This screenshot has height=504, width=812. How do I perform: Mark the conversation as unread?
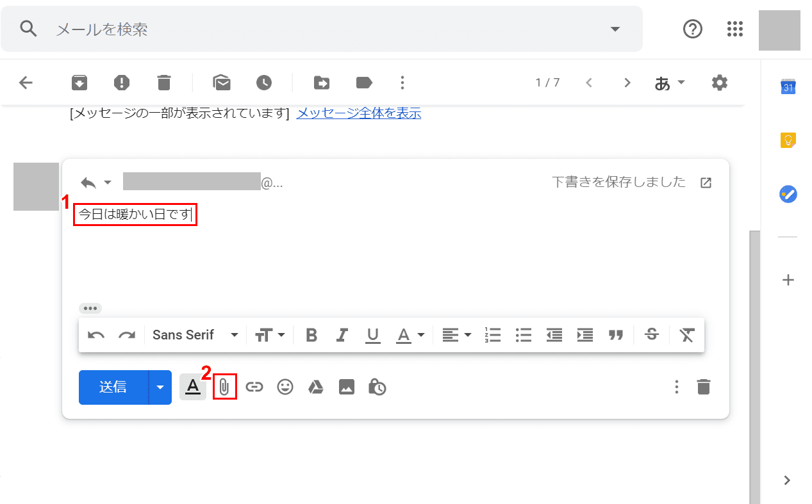(222, 83)
